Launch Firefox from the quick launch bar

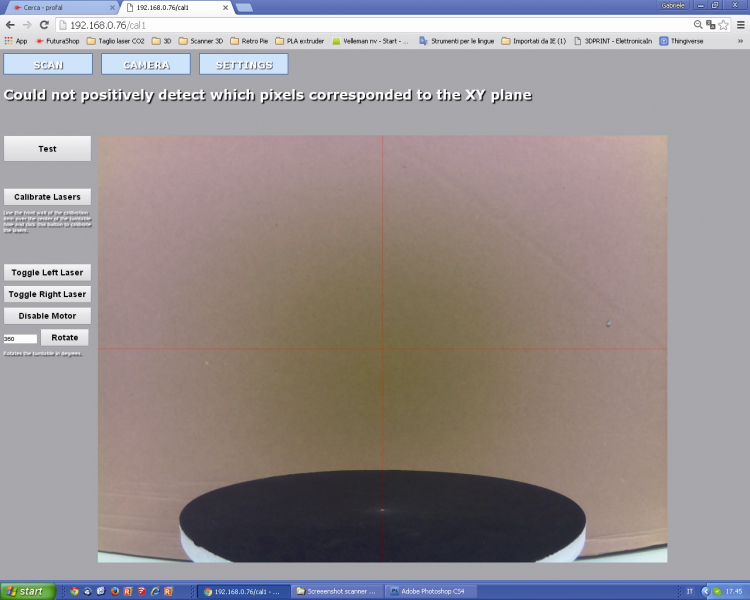coord(115,591)
